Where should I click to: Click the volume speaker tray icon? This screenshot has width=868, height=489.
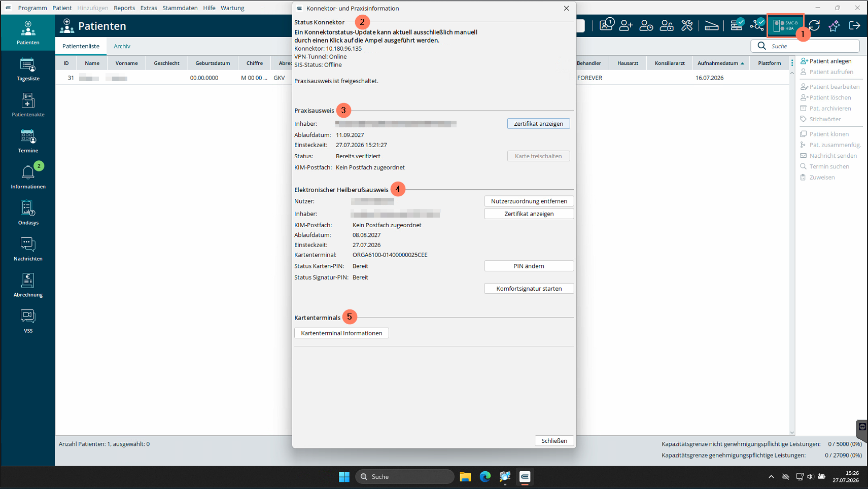[810, 477]
